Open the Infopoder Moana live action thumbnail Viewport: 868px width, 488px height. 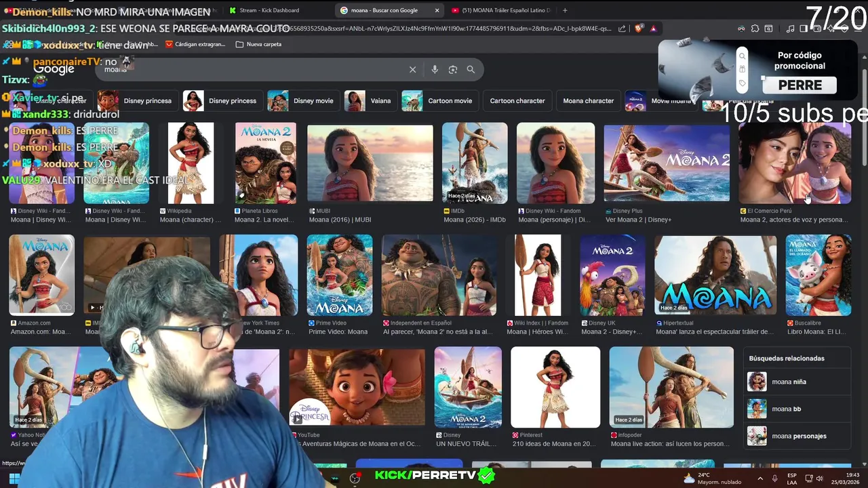[x=671, y=387]
